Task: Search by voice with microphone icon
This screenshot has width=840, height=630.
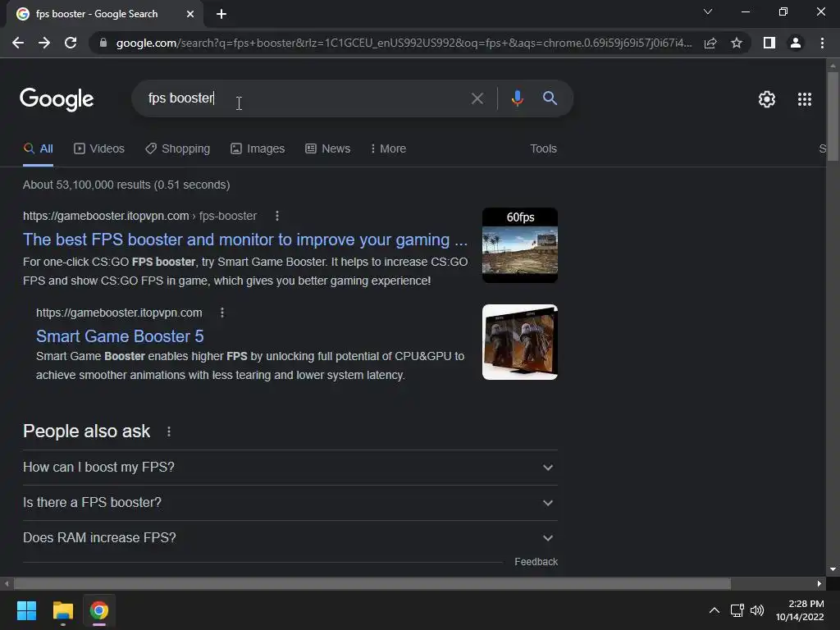Action: (517, 98)
